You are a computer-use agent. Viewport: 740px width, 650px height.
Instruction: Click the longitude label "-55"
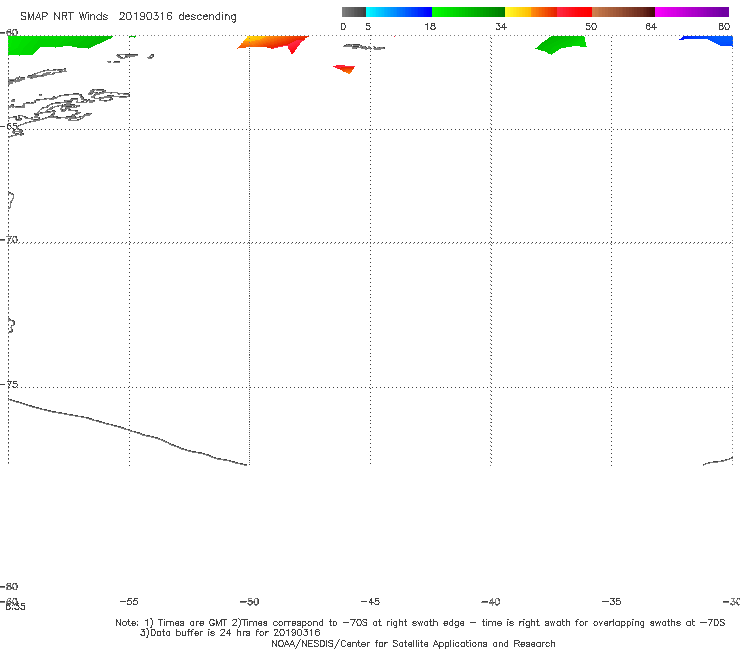pos(129,601)
